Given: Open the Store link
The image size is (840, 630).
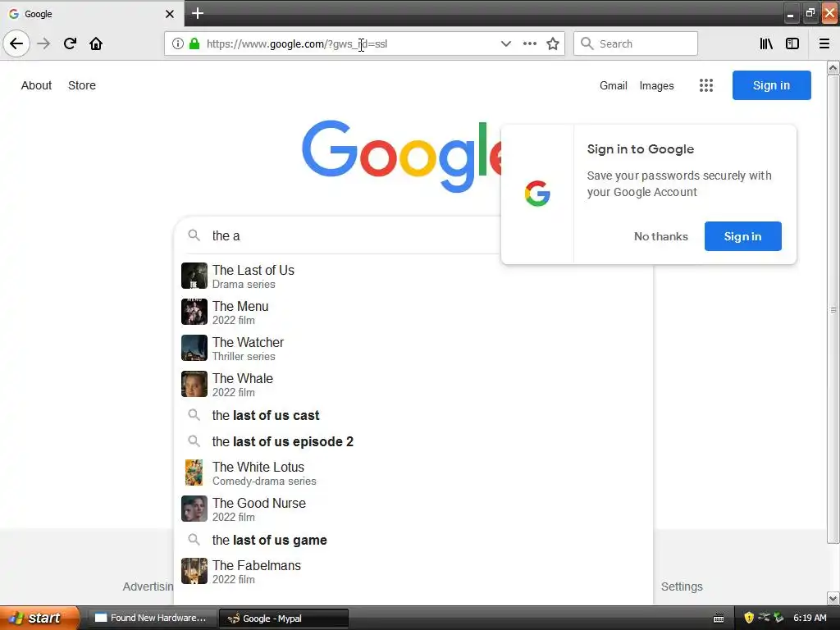Looking at the screenshot, I should [x=82, y=85].
